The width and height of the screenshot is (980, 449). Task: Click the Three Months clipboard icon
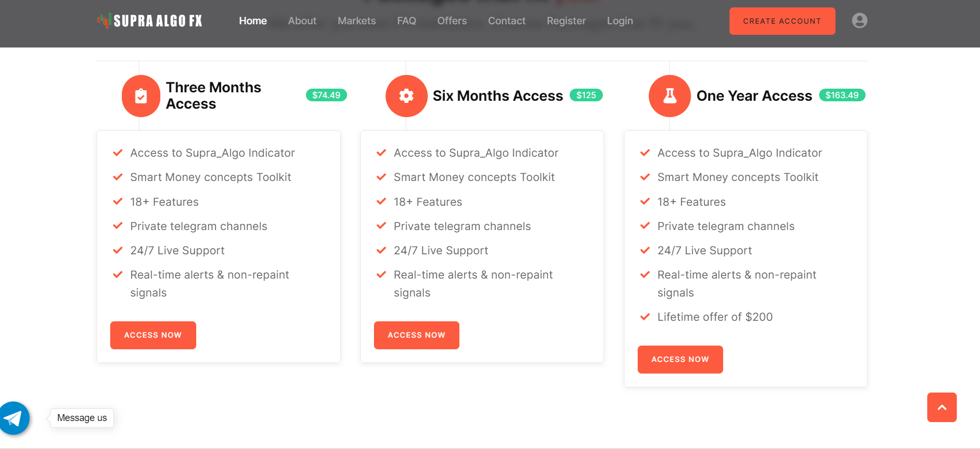[x=141, y=96]
